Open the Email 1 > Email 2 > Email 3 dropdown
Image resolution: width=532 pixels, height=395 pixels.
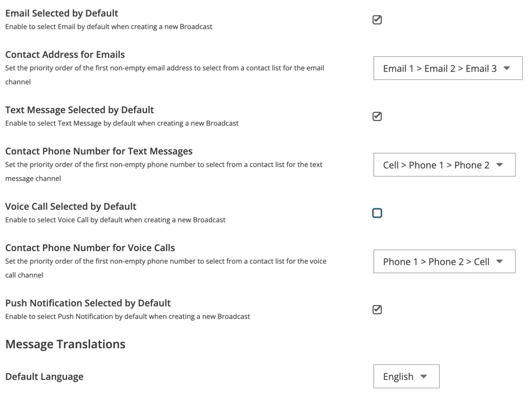(x=448, y=68)
